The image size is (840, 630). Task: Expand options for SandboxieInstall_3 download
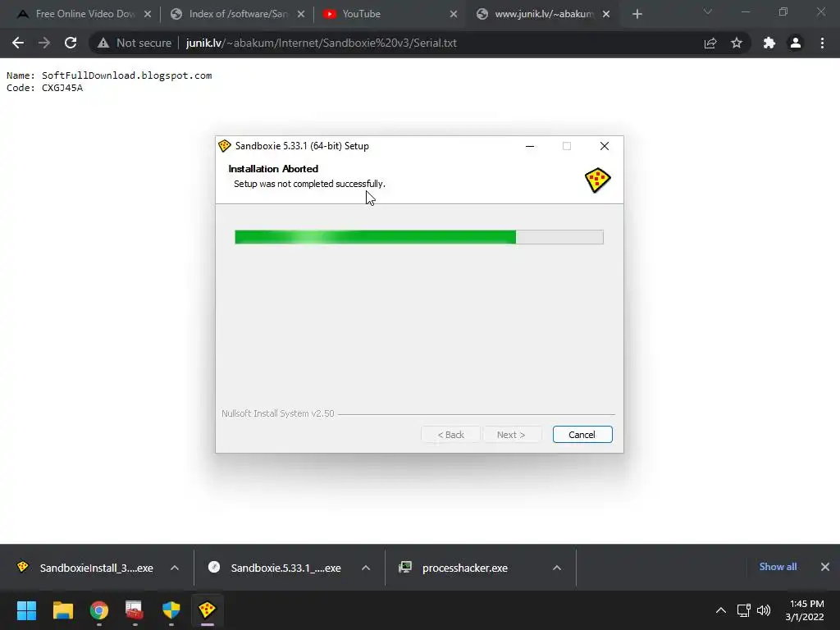pyautogui.click(x=175, y=568)
